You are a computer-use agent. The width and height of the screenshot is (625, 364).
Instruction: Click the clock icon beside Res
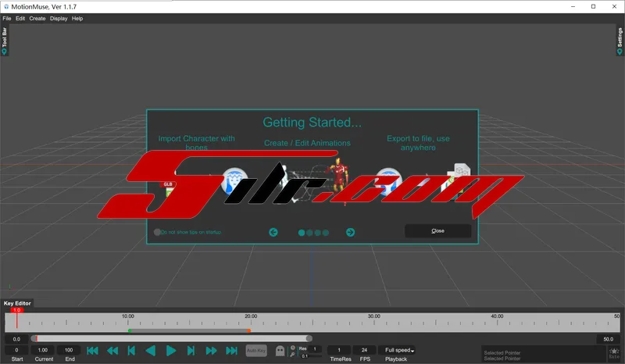click(293, 348)
